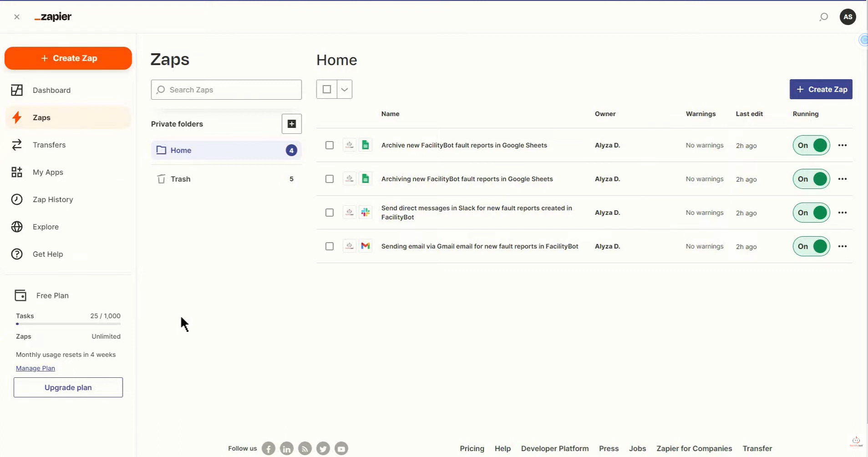868x457 pixels.
Task: Click FacilityBot icon on Archive new Zap
Action: coord(349,145)
